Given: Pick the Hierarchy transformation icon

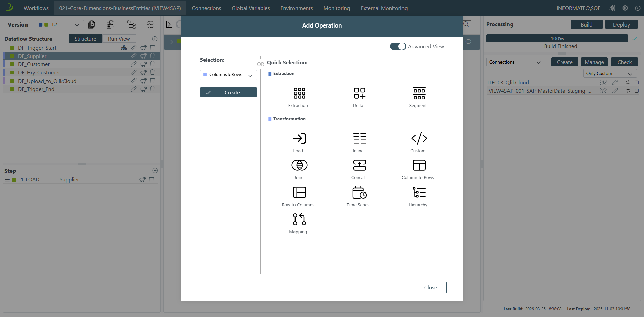Looking at the screenshot, I should (419, 193).
